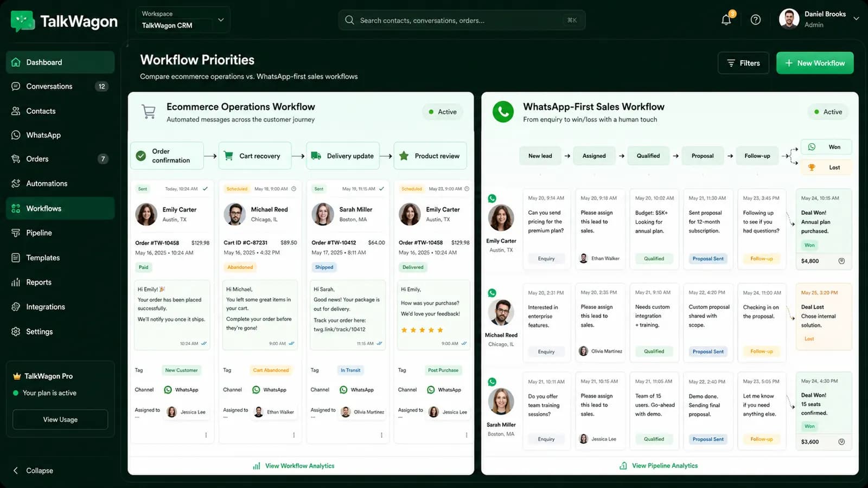Click the In Transit tag
The height and width of the screenshot is (488, 868).
pyautogui.click(x=350, y=370)
